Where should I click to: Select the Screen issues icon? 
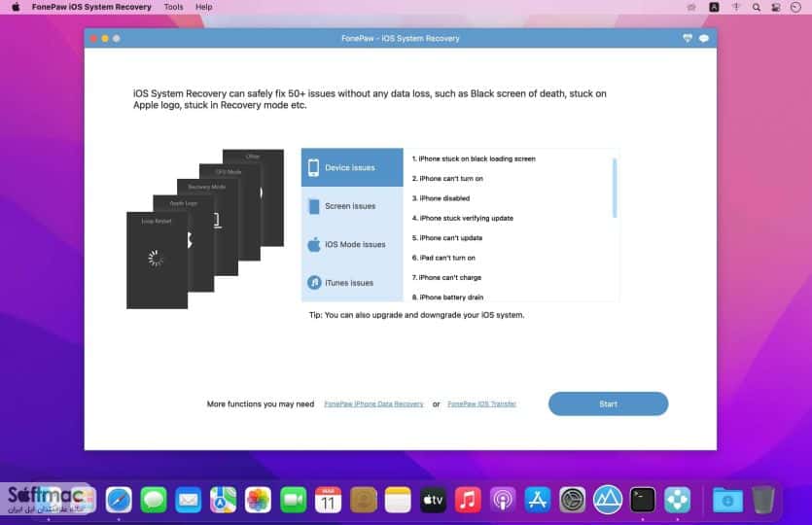click(x=314, y=206)
